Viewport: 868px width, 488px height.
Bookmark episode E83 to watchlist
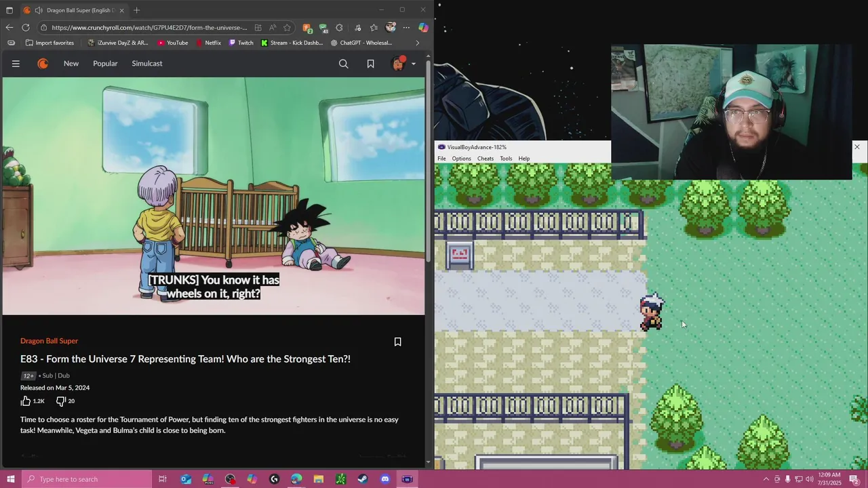click(x=398, y=342)
